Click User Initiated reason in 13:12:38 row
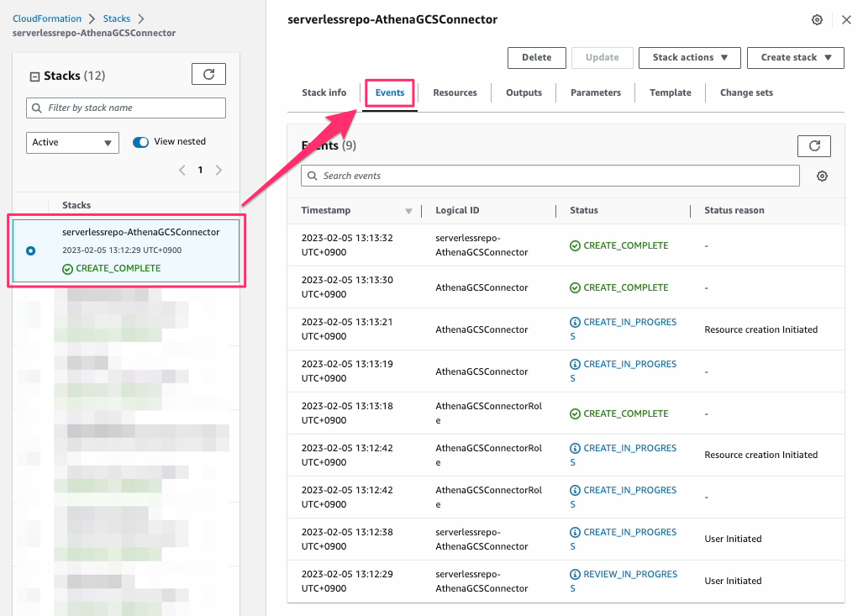The height and width of the screenshot is (616, 863). (x=733, y=539)
